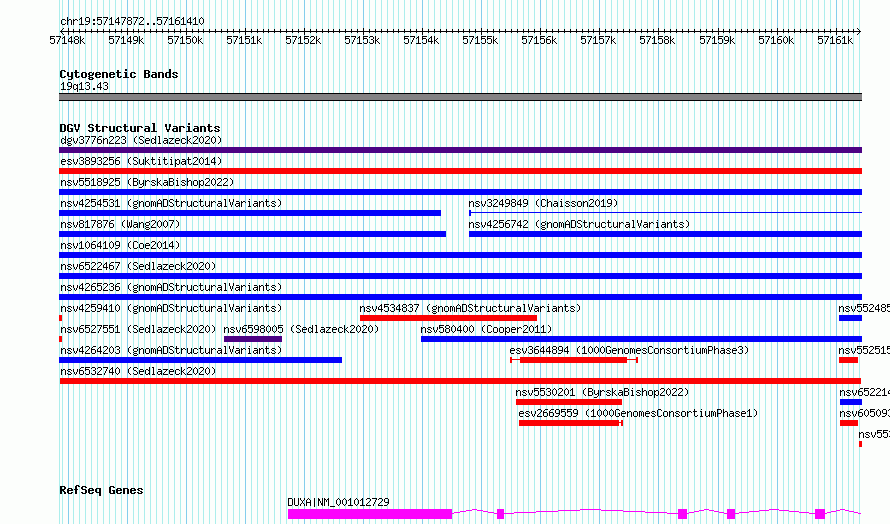Click the blue nsv4265236 variant bar
The height and width of the screenshot is (524, 890).
[x=460, y=297]
